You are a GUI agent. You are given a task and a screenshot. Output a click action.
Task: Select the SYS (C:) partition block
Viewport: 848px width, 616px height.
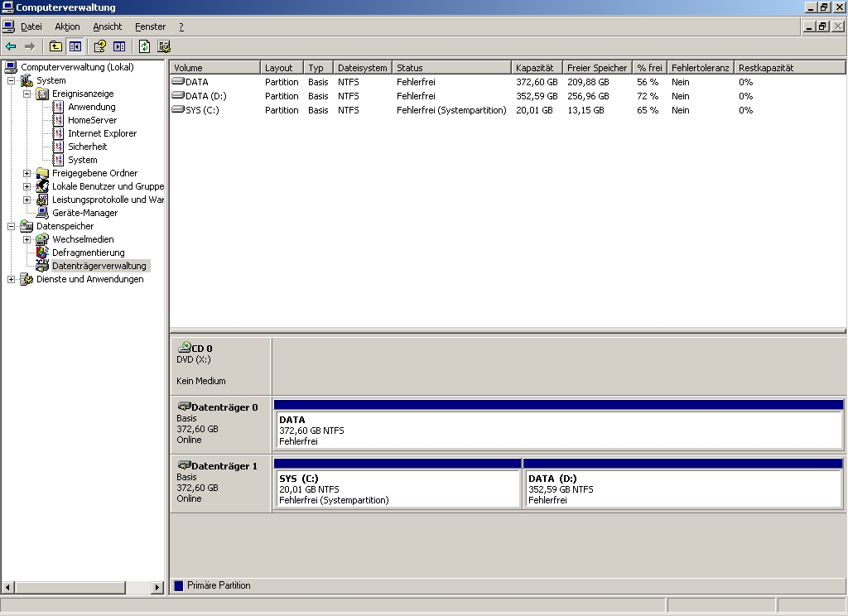[397, 484]
